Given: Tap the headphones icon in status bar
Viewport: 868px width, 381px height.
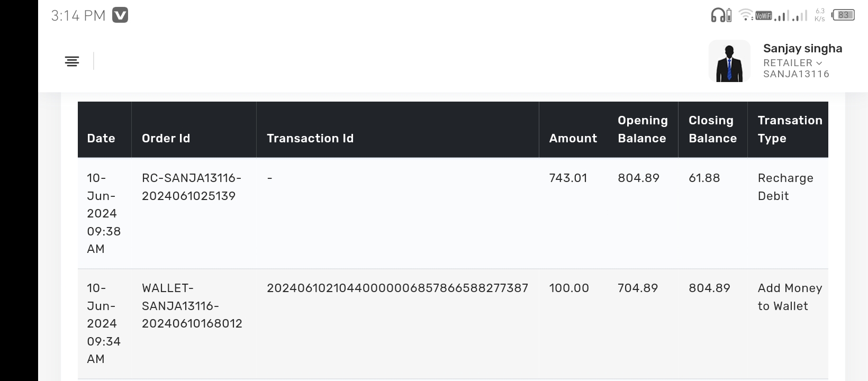Looking at the screenshot, I should 721,15.
